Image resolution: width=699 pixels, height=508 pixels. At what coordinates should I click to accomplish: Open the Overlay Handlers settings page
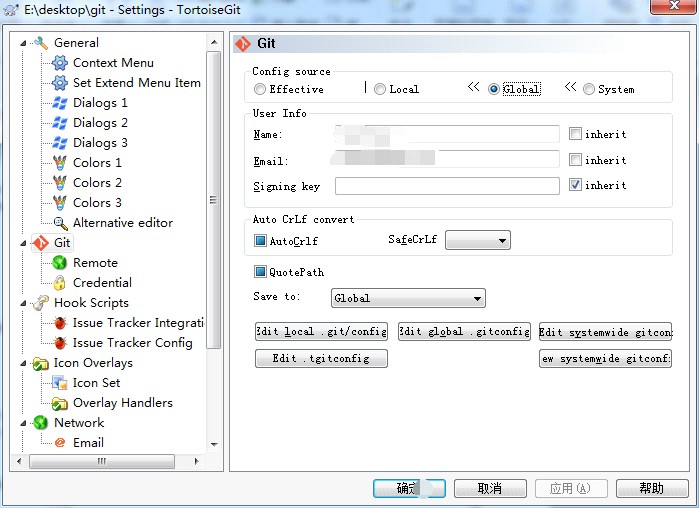123,403
